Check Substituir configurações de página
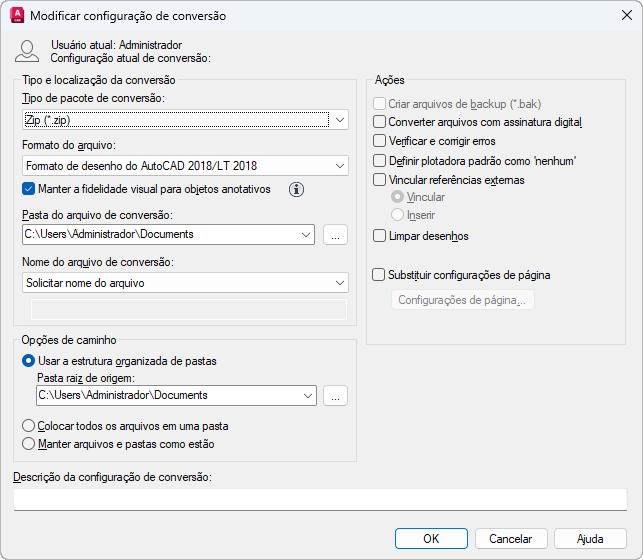The image size is (643, 560). pyautogui.click(x=379, y=274)
